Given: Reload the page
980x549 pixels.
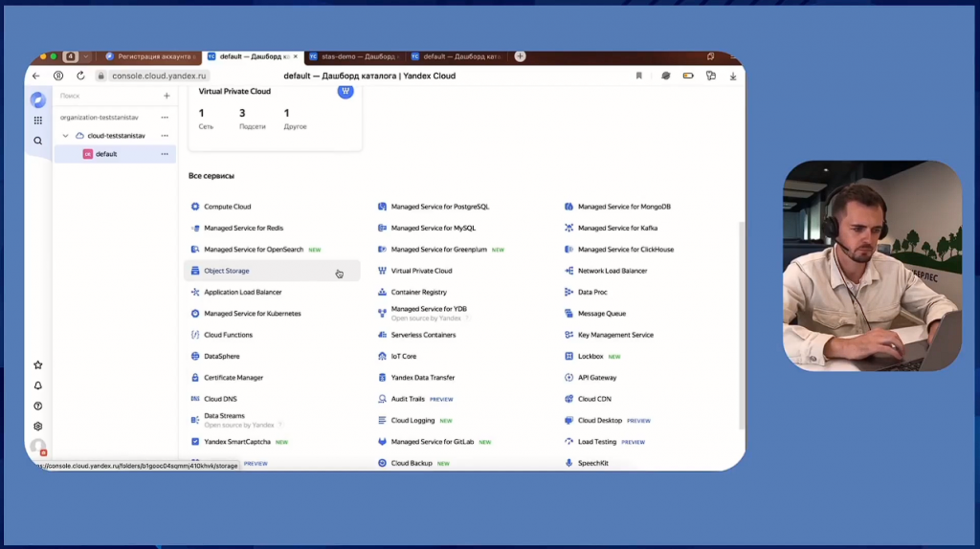Looking at the screenshot, I should [x=80, y=76].
